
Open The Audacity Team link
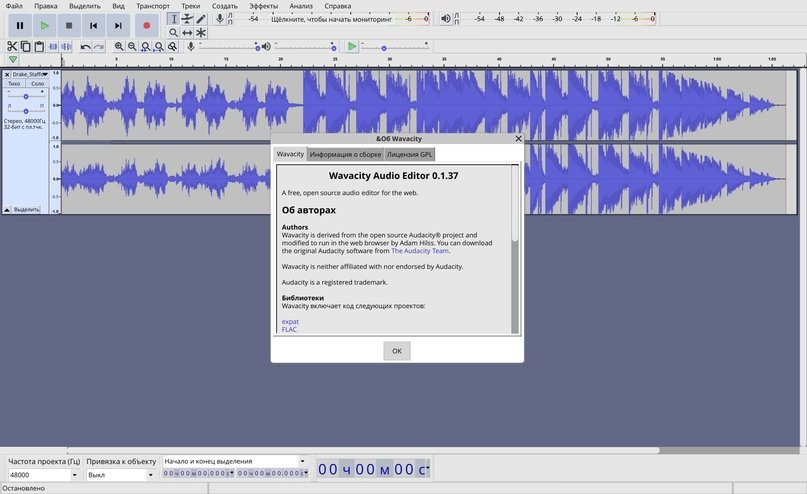[420, 251]
